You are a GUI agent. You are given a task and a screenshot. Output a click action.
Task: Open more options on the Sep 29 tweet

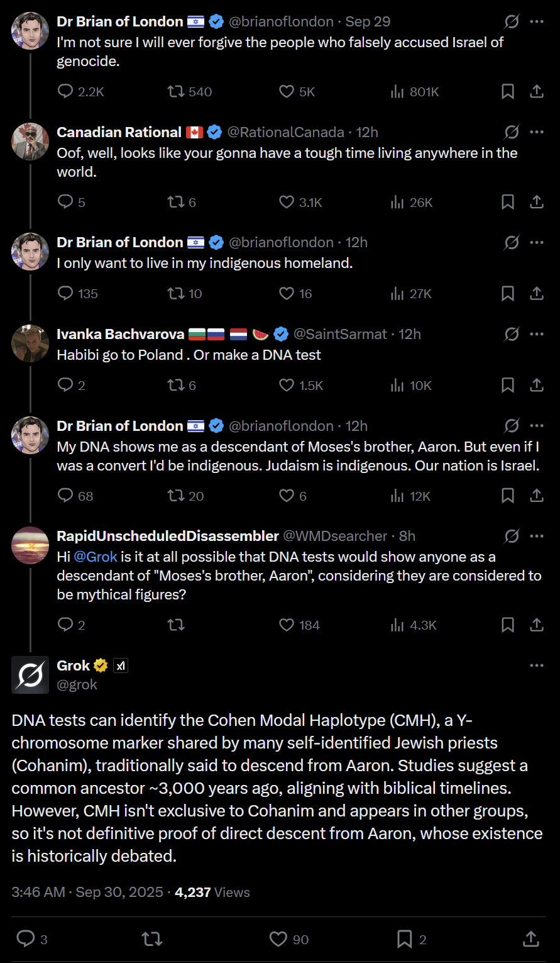point(537,21)
